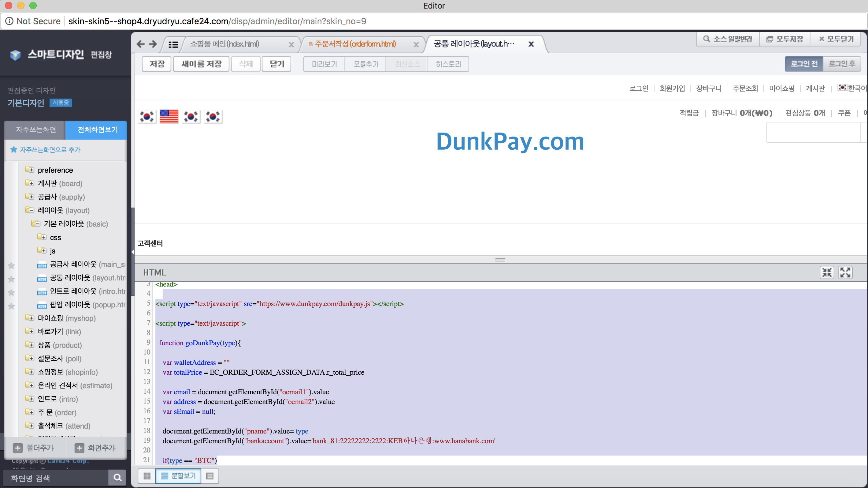Click the pane divider handle above HTML
The width and height of the screenshot is (868, 488).
click(500, 260)
